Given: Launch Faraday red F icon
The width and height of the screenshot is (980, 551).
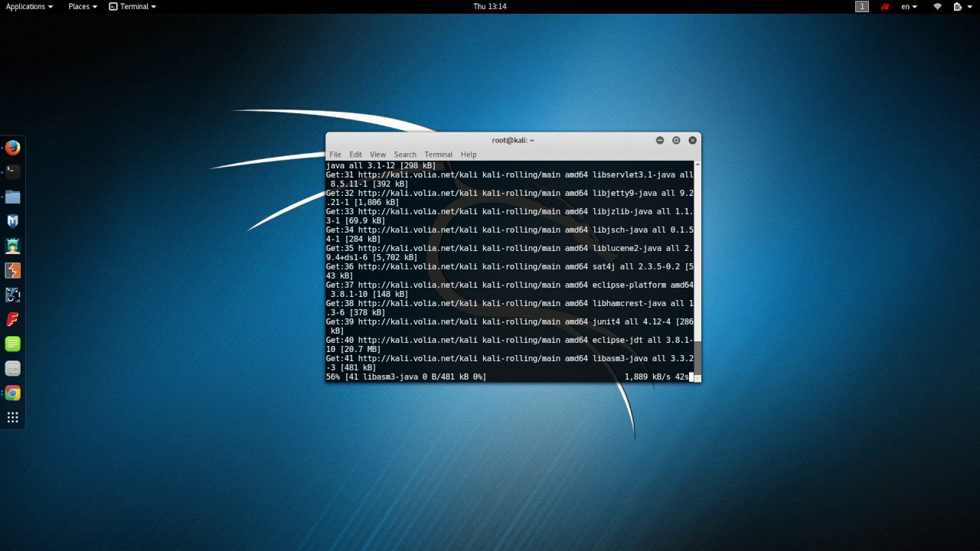Looking at the screenshot, I should point(12,319).
